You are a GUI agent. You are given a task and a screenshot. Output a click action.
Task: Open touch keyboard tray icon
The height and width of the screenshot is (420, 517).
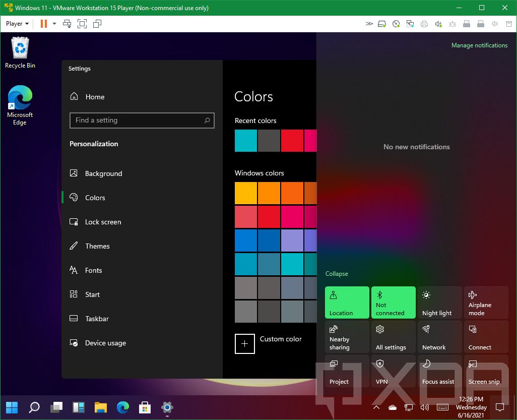[x=442, y=407]
